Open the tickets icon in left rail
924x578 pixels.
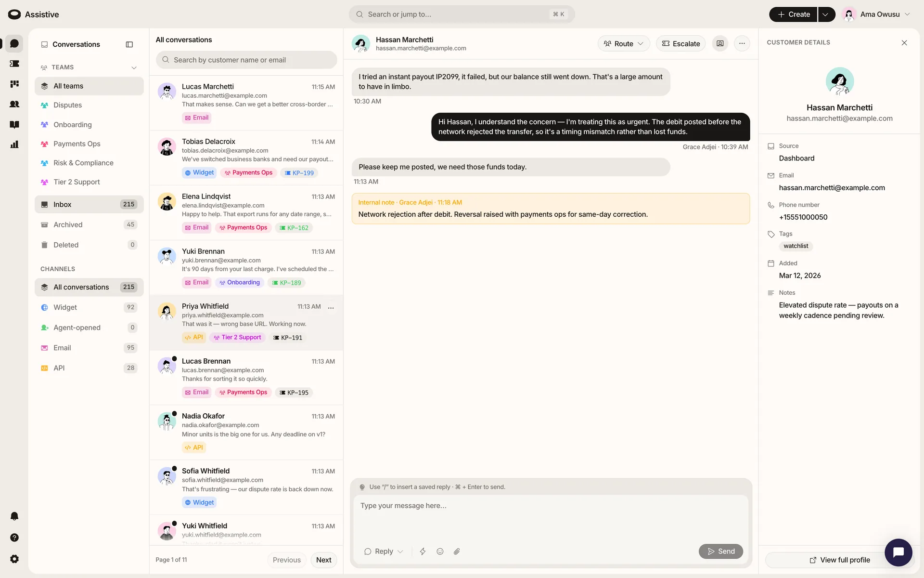pos(14,64)
